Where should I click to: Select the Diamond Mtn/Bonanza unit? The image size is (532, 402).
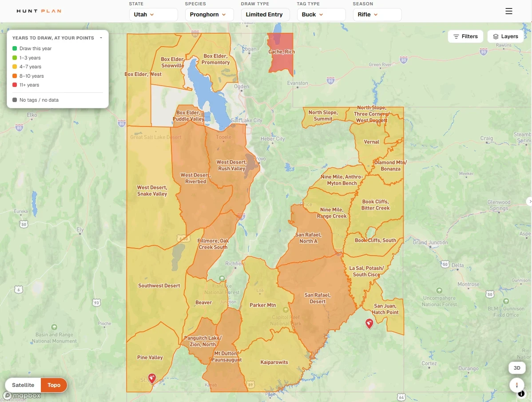pos(390,166)
